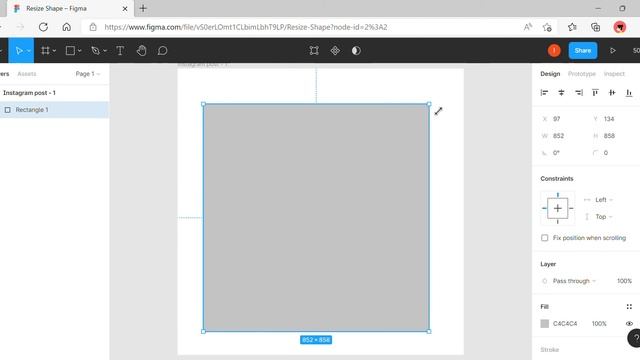This screenshot has width=640, height=360.
Task: Select the Rectangle shape tool
Action: 70,51
